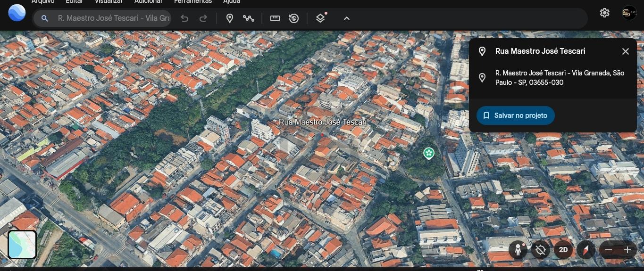Click the search field with R. Maestro José Tescari
The width and height of the screenshot is (644, 271).
coord(113,18)
